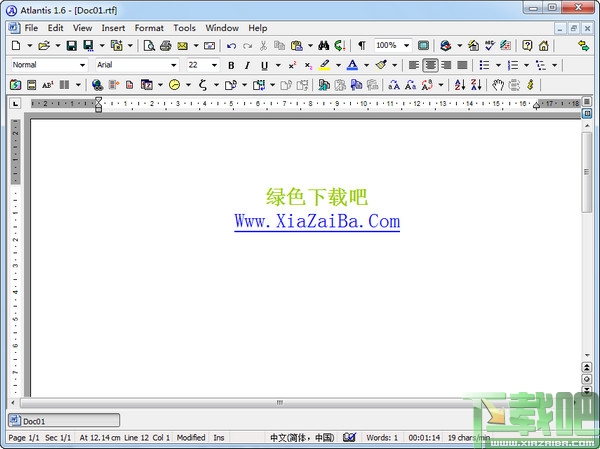
Task: Switch to the Doc01 document tab
Action: (64, 420)
